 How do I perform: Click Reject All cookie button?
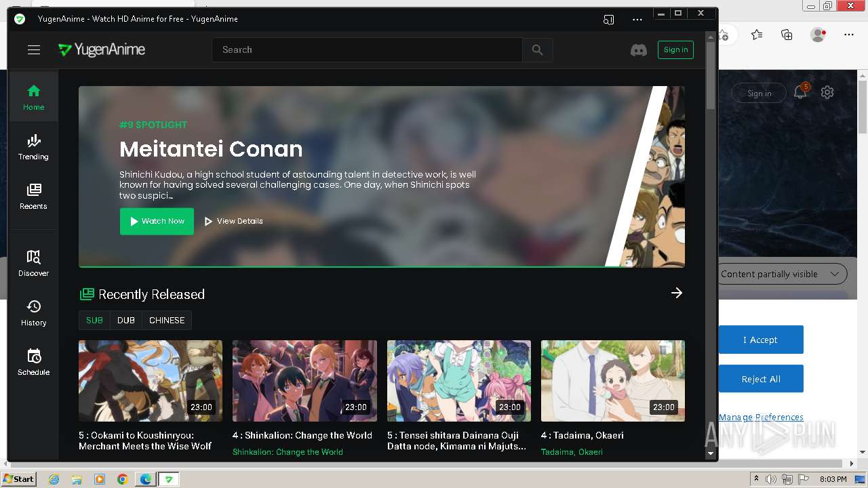tap(761, 379)
